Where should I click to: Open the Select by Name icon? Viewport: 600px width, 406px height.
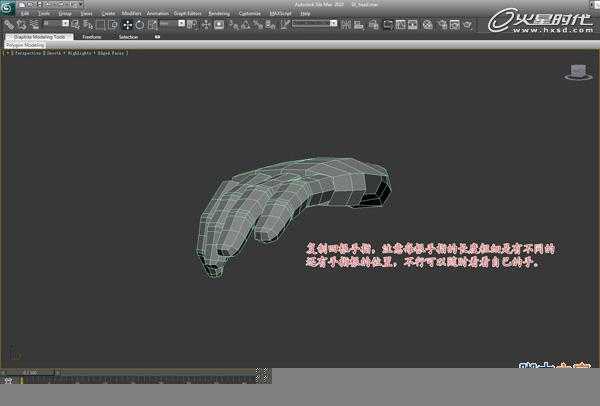(88, 25)
